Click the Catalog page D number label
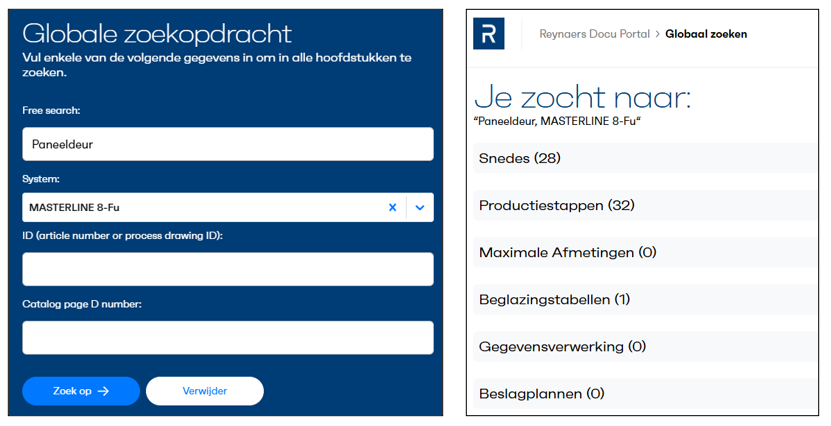 tap(82, 304)
